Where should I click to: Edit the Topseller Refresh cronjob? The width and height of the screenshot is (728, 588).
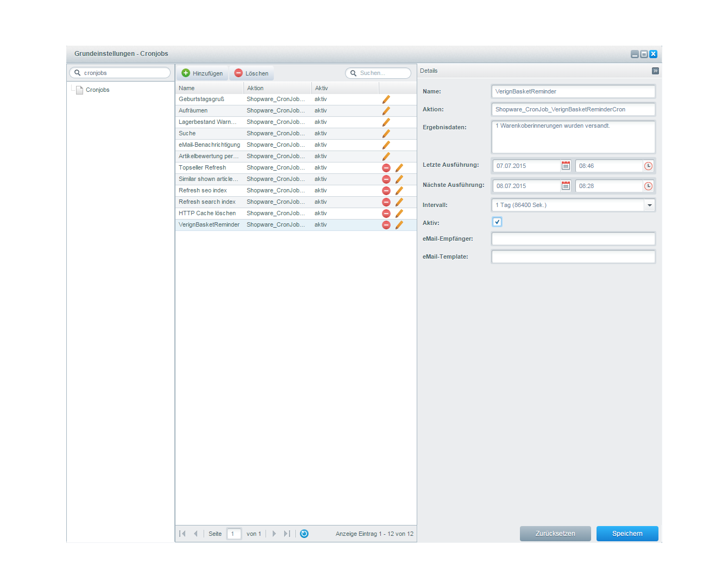coord(399,168)
